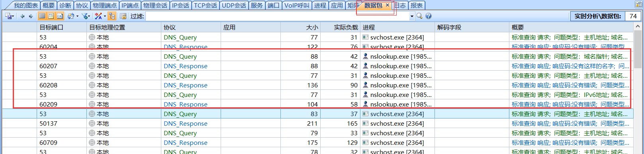Open the TCP会话 tab

click(206, 5)
